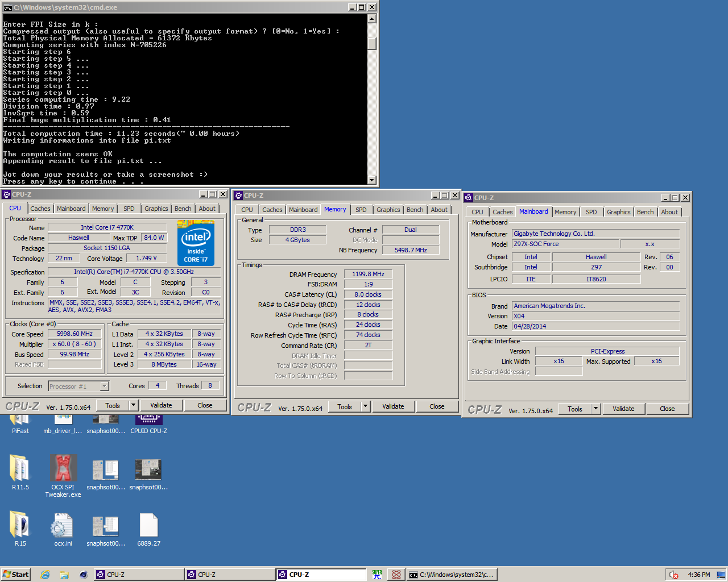Open Tools dropdown arrow in CPU-Z Memory window
Image resolution: width=728 pixels, height=582 pixels.
pyautogui.click(x=366, y=406)
